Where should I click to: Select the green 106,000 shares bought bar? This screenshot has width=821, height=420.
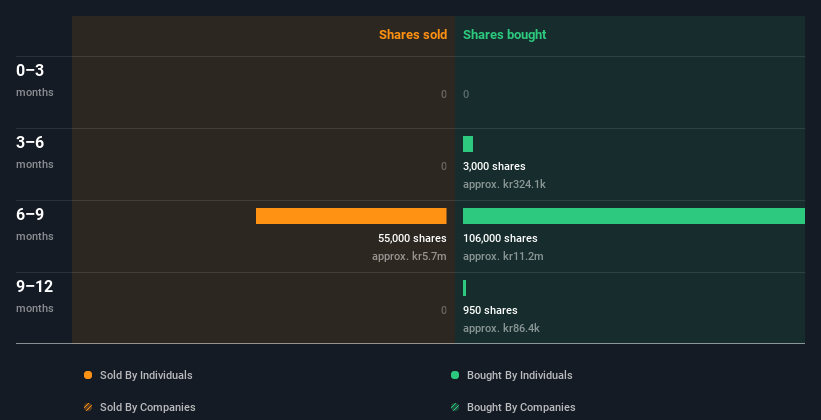(x=634, y=216)
